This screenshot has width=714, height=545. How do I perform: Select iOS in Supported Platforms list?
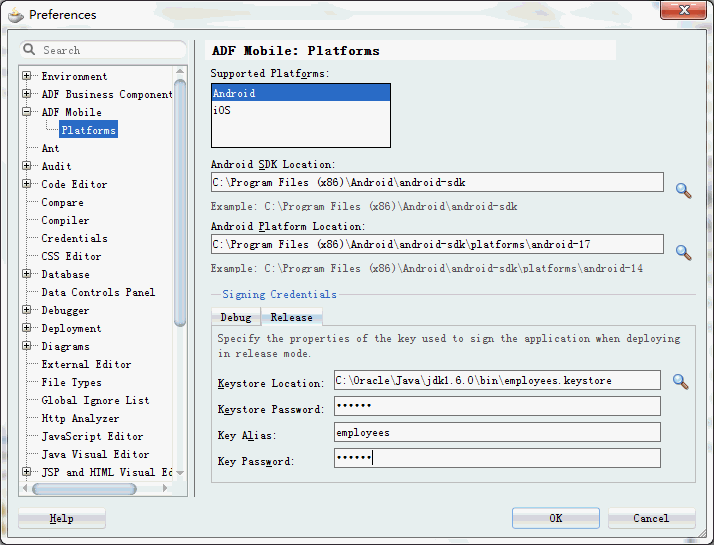click(x=301, y=110)
